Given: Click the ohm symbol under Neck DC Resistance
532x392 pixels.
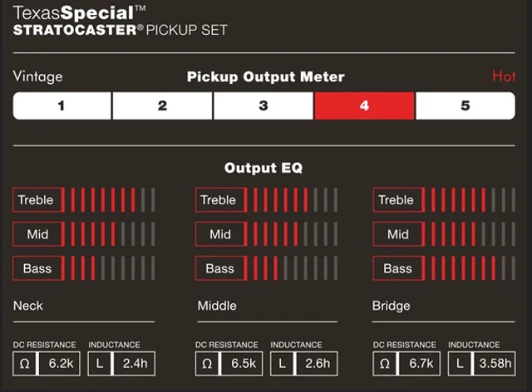Looking at the screenshot, I should [24, 364].
